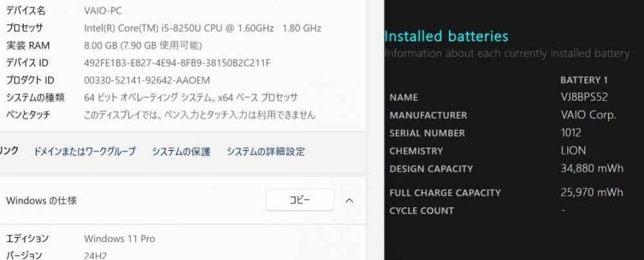This screenshot has width=644, height=260.
Task: Click the FULL CHARGE CAPACITY value
Action: 592,192
